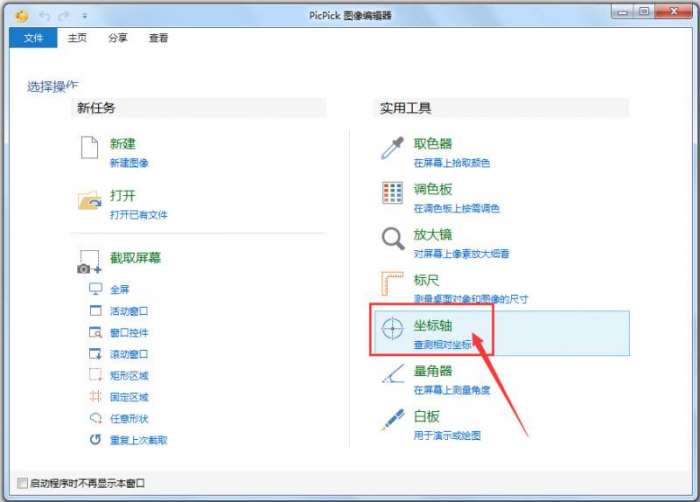Click the open folder icon
The height and width of the screenshot is (502, 700).
coord(90,201)
